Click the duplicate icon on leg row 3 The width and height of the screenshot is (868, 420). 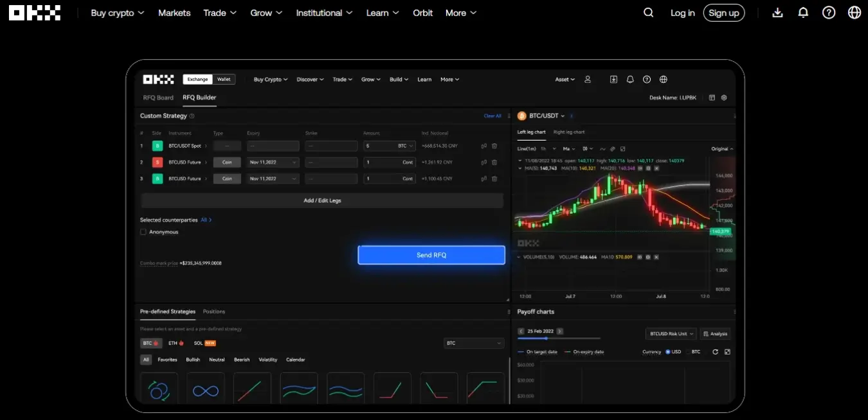[x=484, y=179]
